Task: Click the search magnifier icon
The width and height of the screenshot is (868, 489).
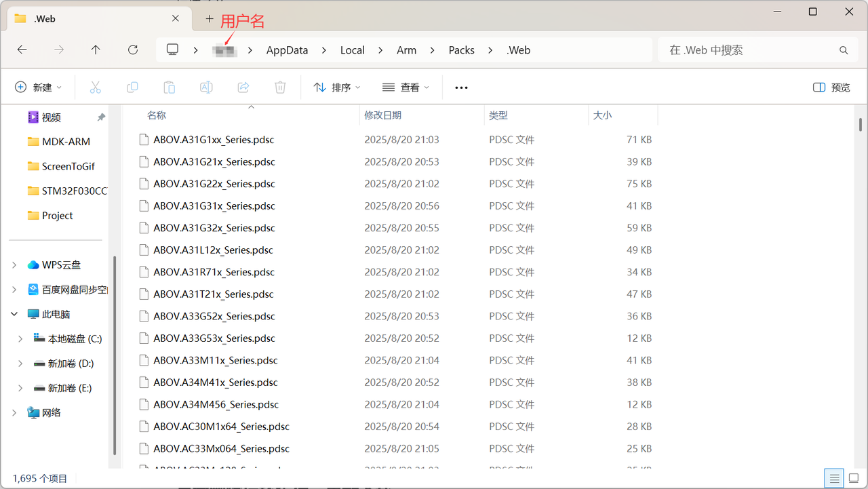Action: (844, 50)
